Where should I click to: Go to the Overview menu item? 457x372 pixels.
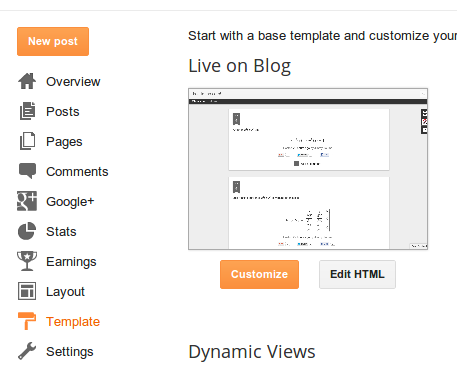[73, 82]
